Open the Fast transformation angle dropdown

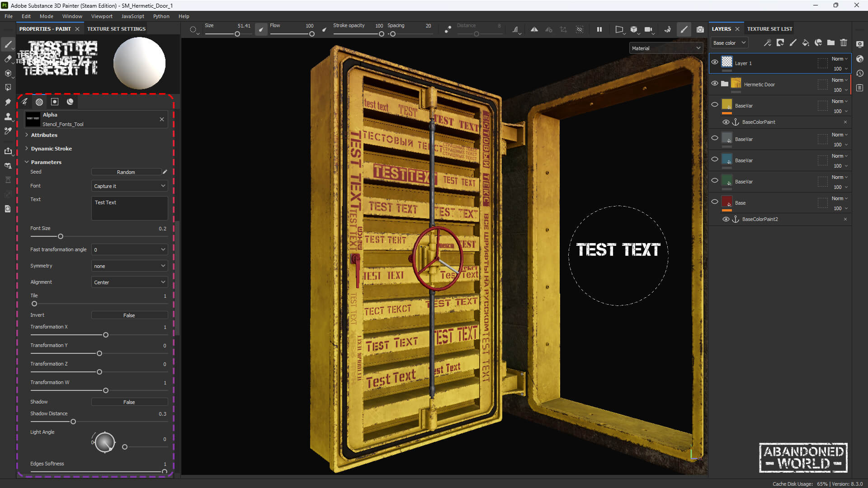click(129, 250)
